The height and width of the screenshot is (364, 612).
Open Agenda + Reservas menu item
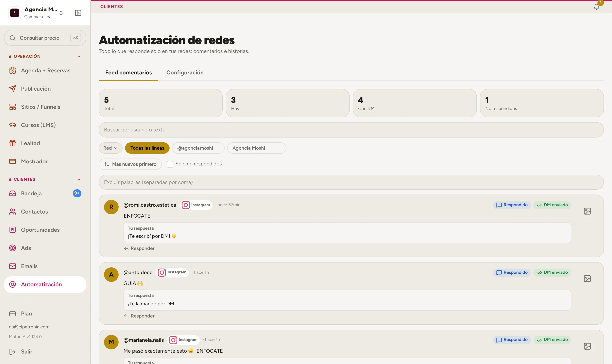tap(45, 71)
